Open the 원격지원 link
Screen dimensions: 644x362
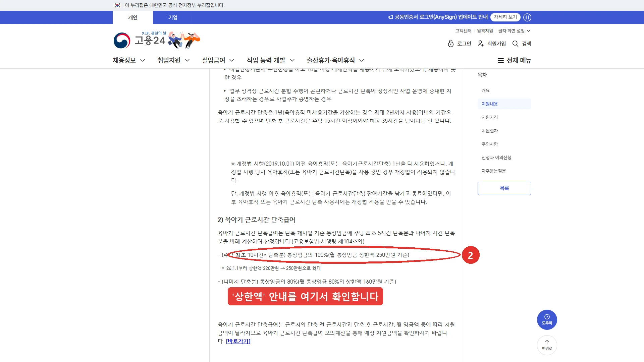pyautogui.click(x=485, y=31)
